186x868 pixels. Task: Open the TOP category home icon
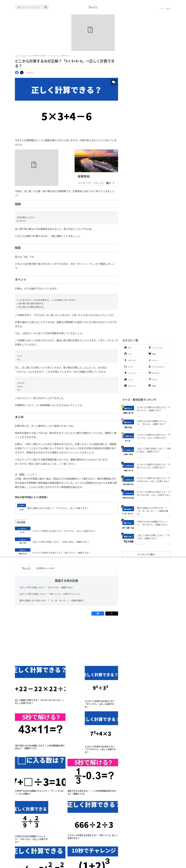click(x=126, y=347)
